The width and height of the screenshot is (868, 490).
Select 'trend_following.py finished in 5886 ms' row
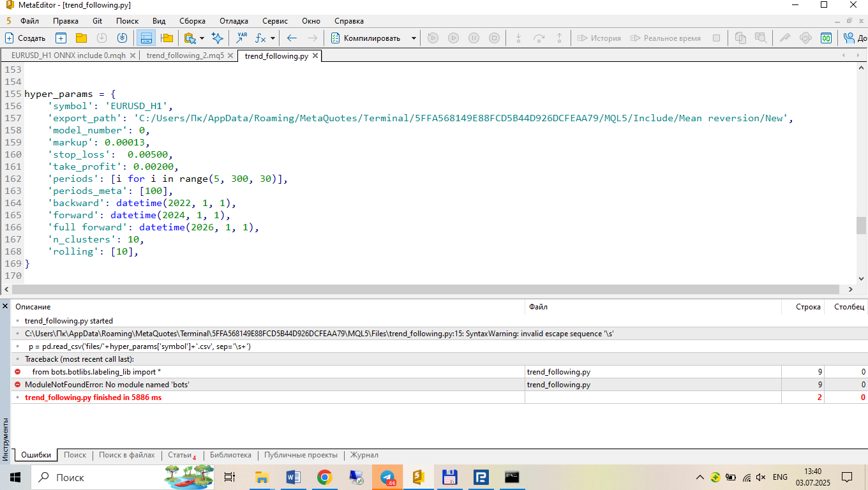point(439,397)
